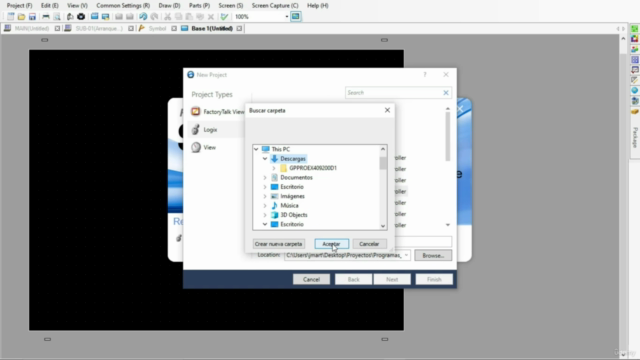Open the Edit (E) menu
The width and height of the screenshot is (640, 360).
(49, 6)
